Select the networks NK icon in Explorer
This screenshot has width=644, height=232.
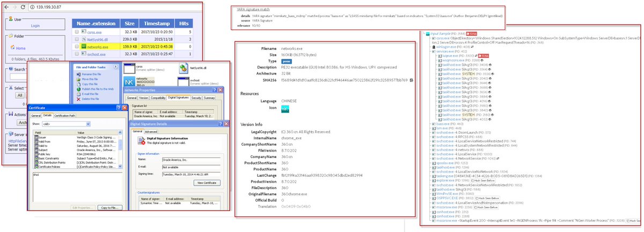tap(129, 82)
